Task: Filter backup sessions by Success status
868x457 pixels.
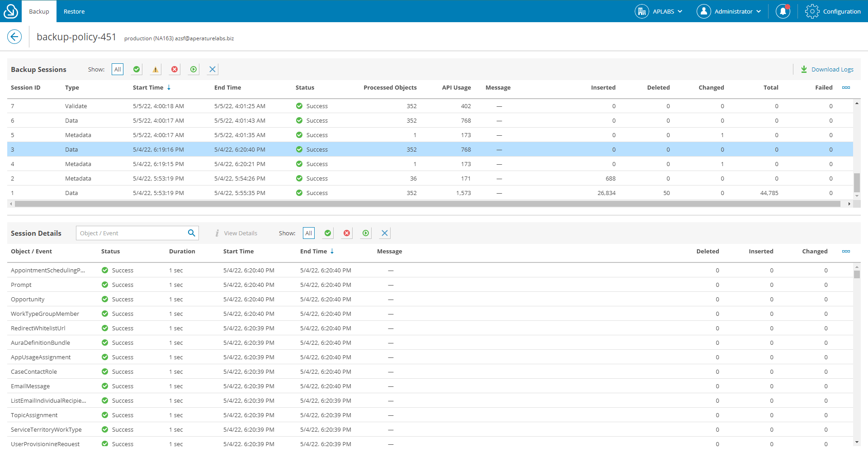Action: coord(137,69)
